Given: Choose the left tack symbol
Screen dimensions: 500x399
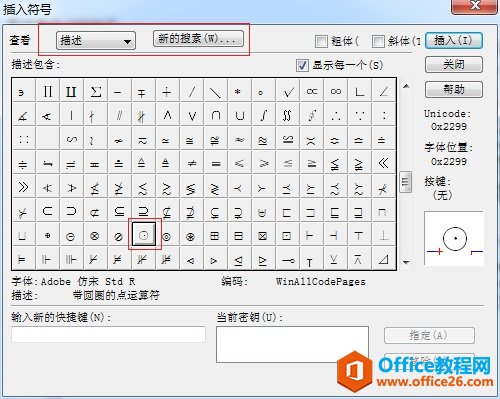Looking at the screenshot, I should pos(334,236).
